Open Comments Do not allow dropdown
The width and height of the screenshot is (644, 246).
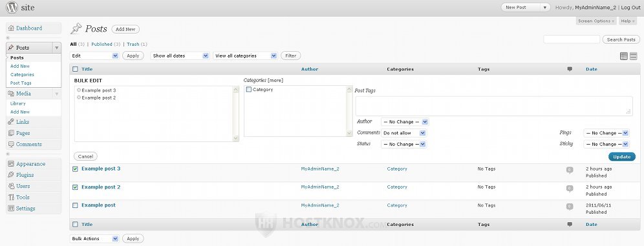click(403, 133)
